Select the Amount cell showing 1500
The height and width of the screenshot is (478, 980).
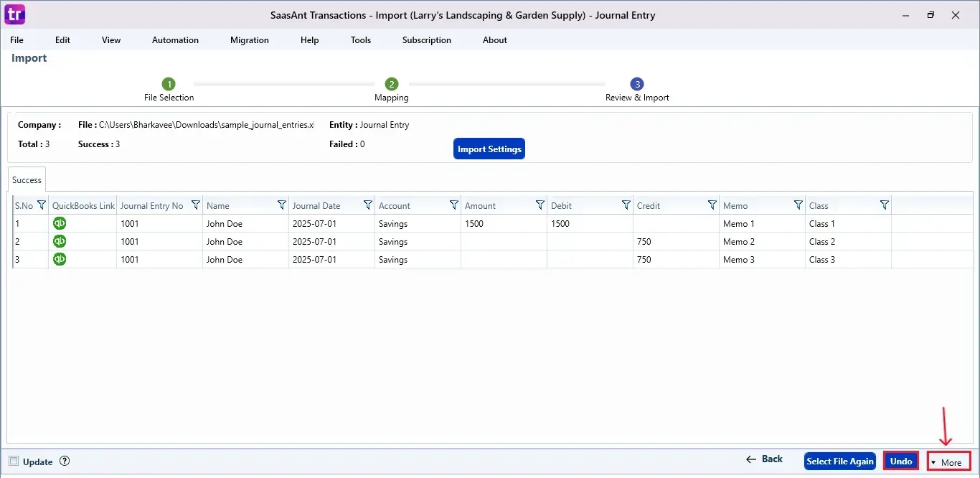(504, 223)
